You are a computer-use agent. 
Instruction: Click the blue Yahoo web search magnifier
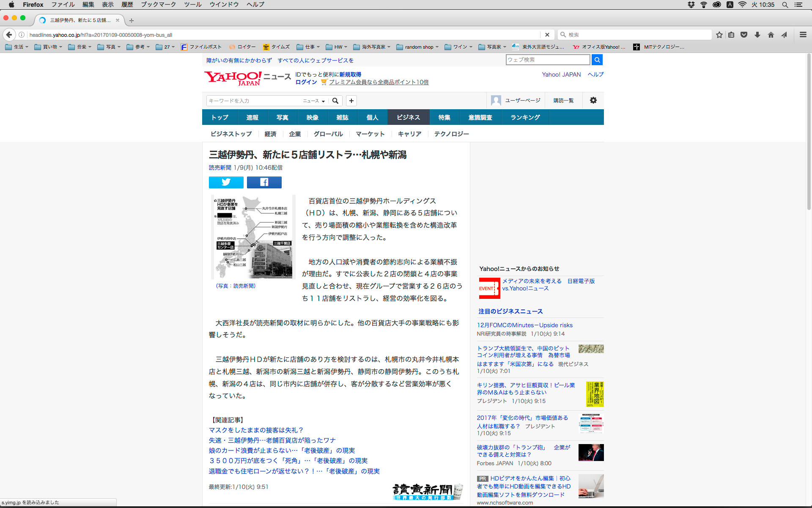597,60
